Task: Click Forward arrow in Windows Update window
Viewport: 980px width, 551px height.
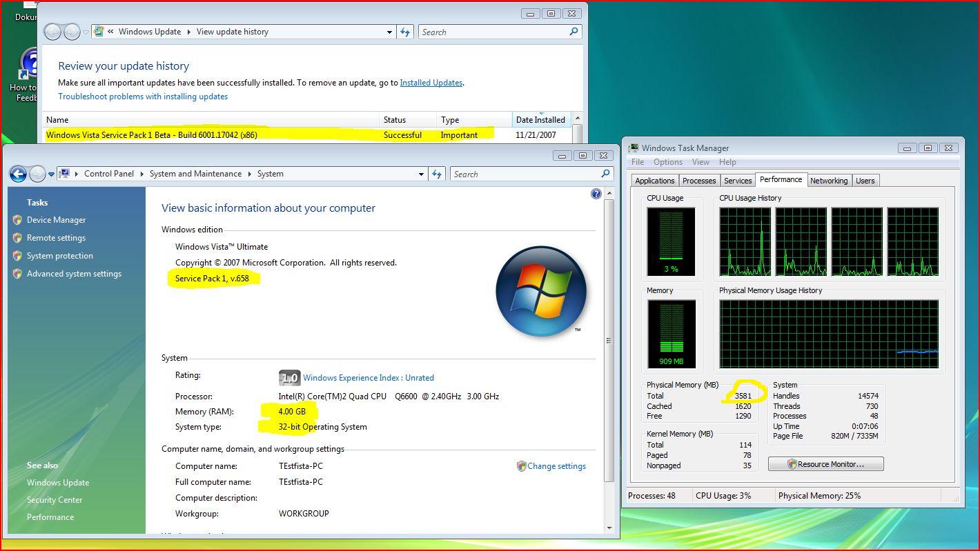Action: click(x=72, y=32)
